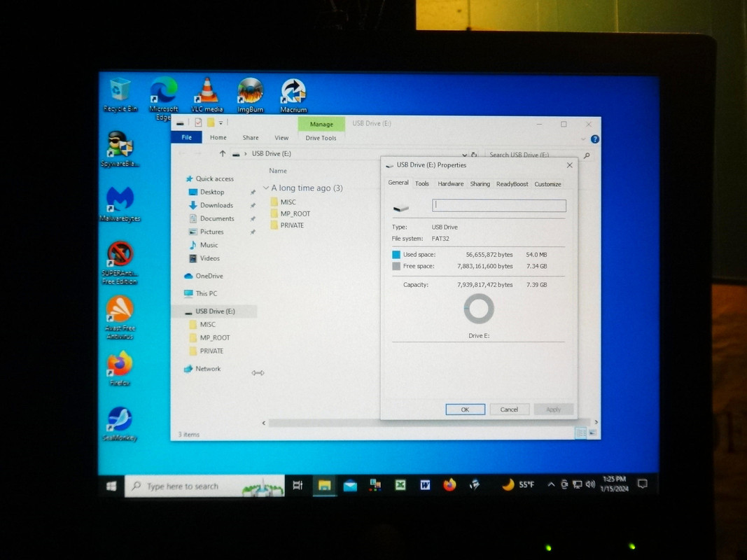Viewport: 747px width, 560px height.
Task: Click the Search USB Drive (E:) box
Action: pyautogui.click(x=533, y=155)
